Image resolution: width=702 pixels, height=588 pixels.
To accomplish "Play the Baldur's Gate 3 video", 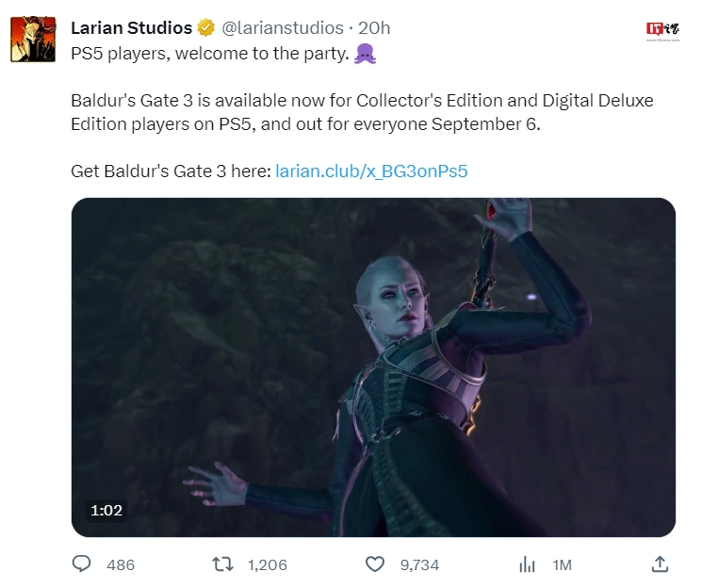I will point(373,367).
